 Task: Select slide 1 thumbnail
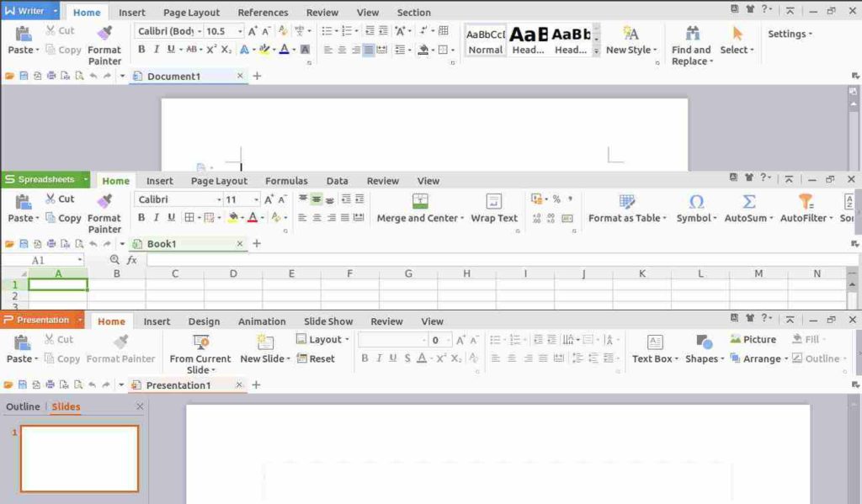pos(80,459)
